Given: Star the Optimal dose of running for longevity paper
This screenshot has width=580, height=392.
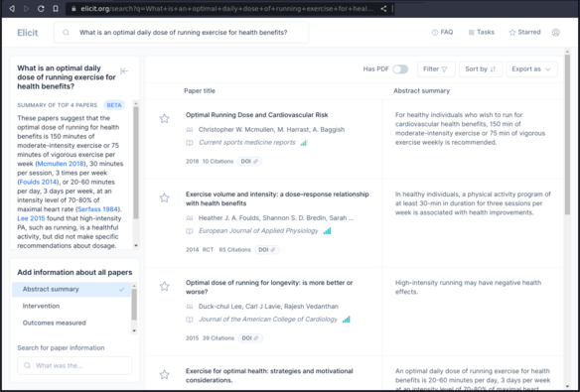Looking at the screenshot, I should [x=164, y=287].
